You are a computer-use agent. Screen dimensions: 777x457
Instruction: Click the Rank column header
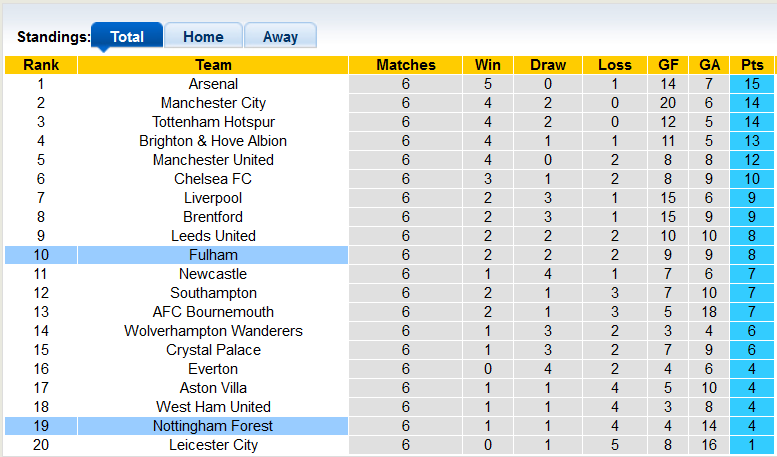(41, 65)
